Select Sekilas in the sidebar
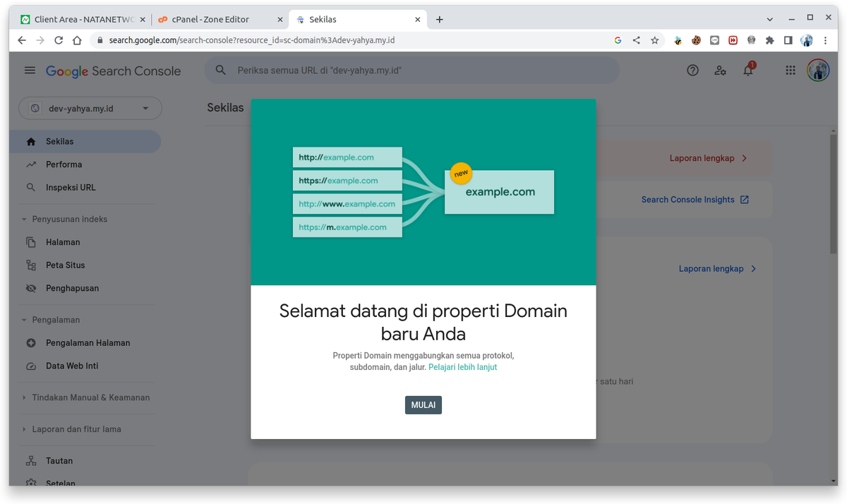 click(85, 141)
